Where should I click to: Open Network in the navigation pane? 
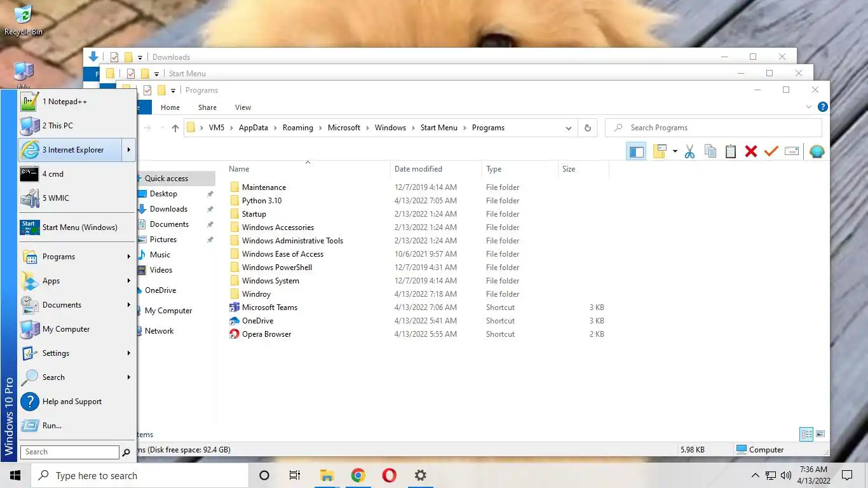[x=159, y=331]
